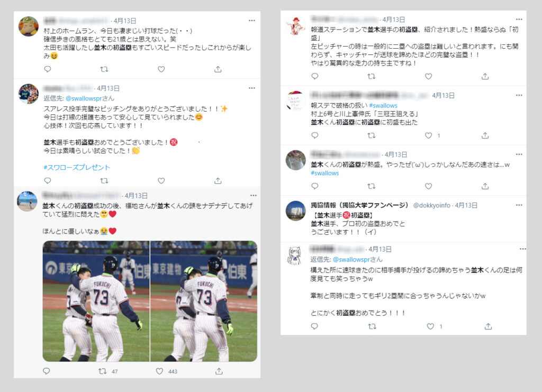The image size is (542, 392).
Task: Share the tweet with two Fukuchi photos
Action: pyautogui.click(x=219, y=371)
